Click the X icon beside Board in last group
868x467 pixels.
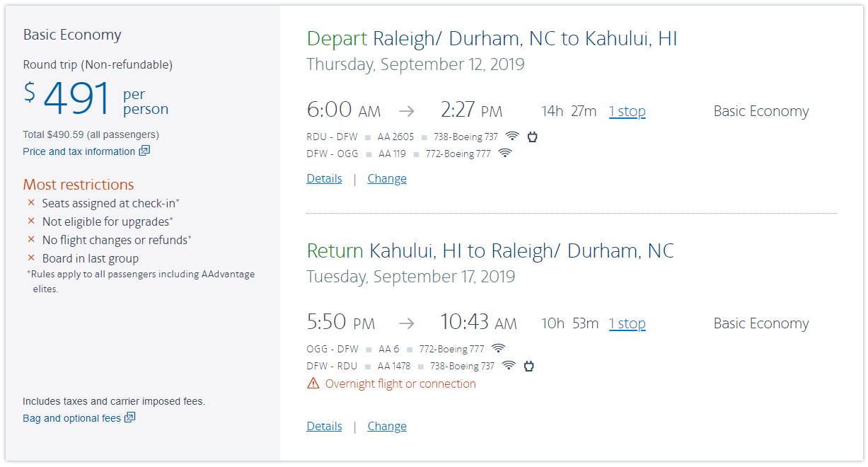point(31,258)
